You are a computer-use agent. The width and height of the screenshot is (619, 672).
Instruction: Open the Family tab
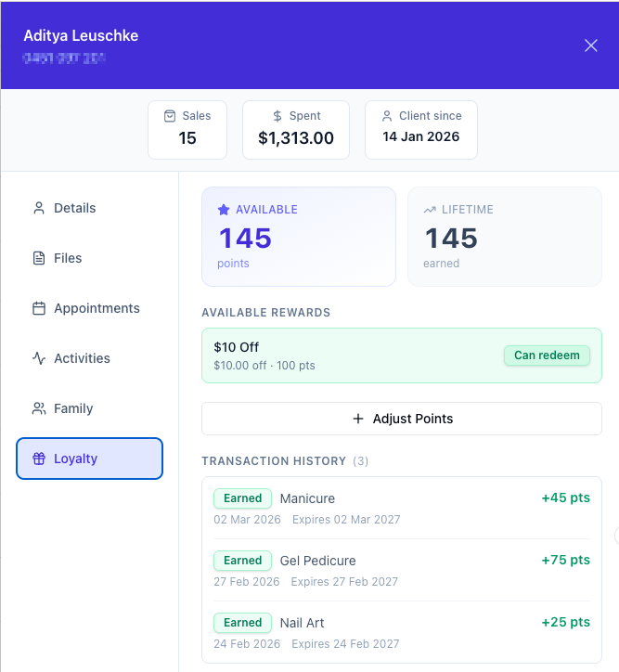pyautogui.click(x=89, y=408)
